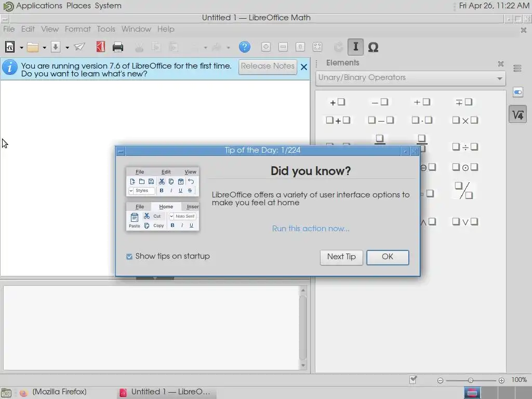The width and height of the screenshot is (532, 399).
Task: Click the zoom out minus in status bar
Action: tap(440, 381)
